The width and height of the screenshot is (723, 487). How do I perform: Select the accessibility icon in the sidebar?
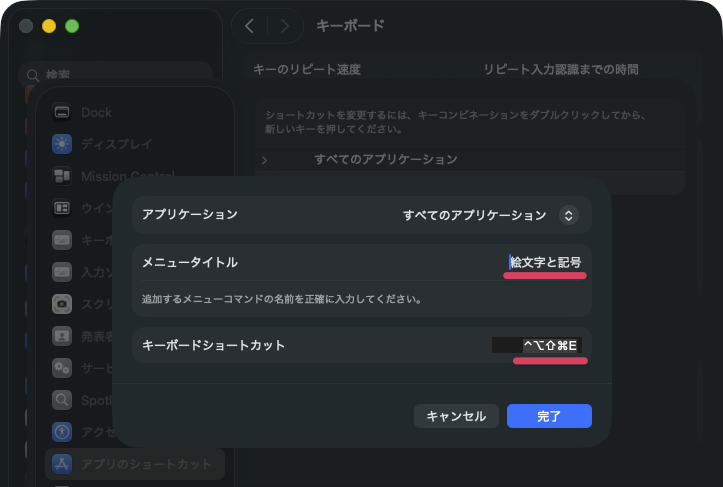coord(63,432)
